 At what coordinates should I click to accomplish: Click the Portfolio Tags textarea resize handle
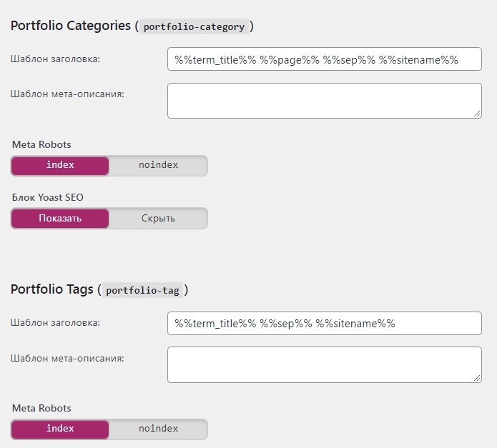click(x=477, y=377)
